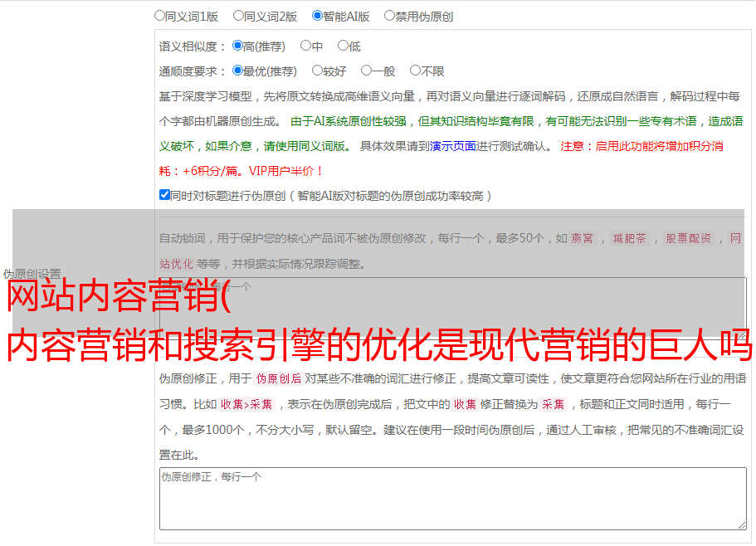Click the 伪原创设置 label
This screenshot has width=756, height=546.
click(32, 274)
